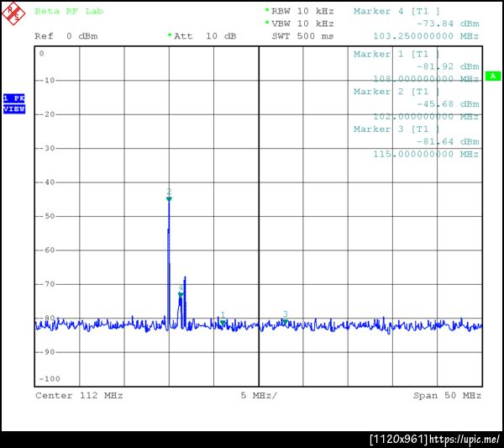The width and height of the screenshot is (504, 448).
Task: Select marker 3 triangle right of center
Action: pos(285,322)
